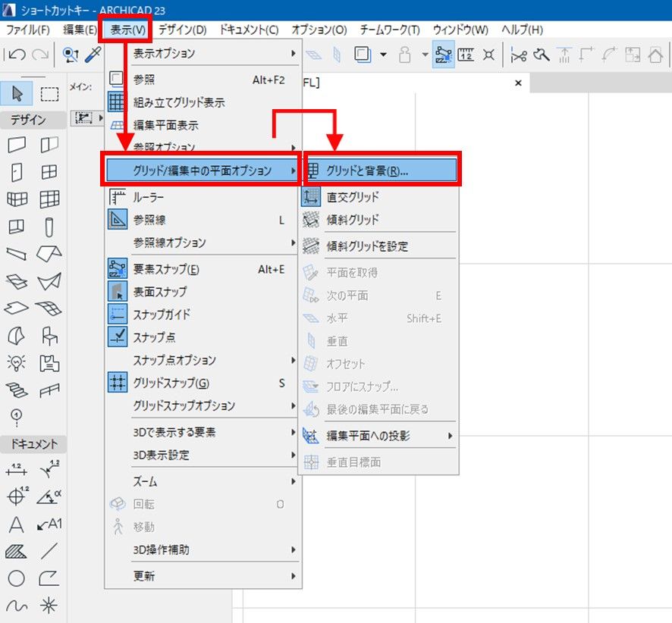Select the Stair tool in toolbox
Screen dimensions: 672x623
pyautogui.click(x=17, y=390)
